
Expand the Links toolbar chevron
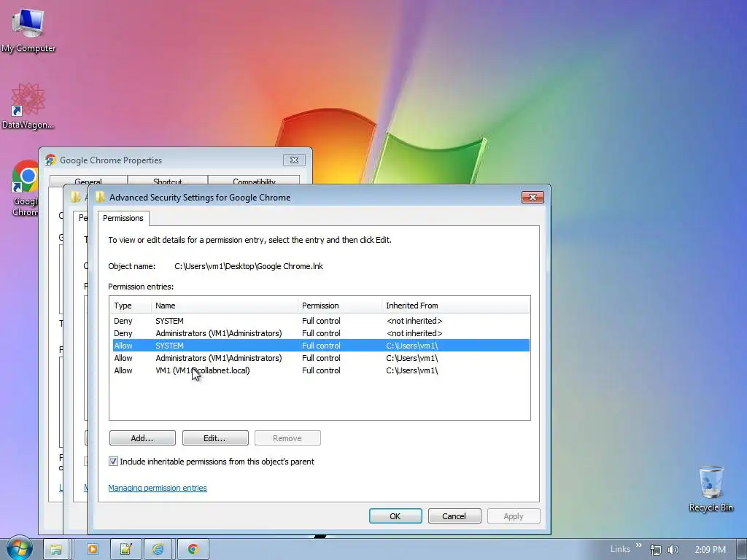[x=639, y=545]
